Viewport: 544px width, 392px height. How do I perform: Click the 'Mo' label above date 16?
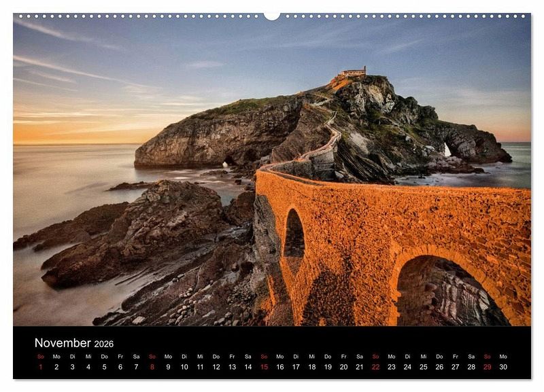click(279, 356)
